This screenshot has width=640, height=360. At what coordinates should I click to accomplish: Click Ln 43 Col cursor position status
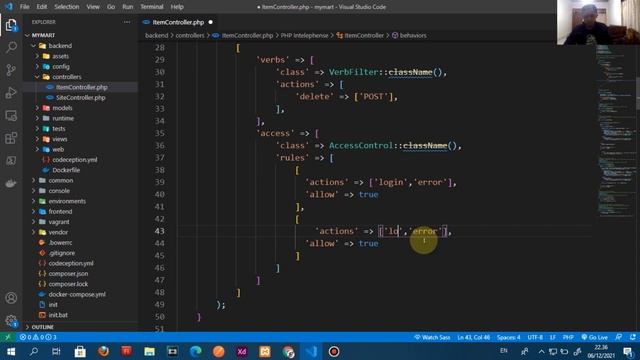473,337
